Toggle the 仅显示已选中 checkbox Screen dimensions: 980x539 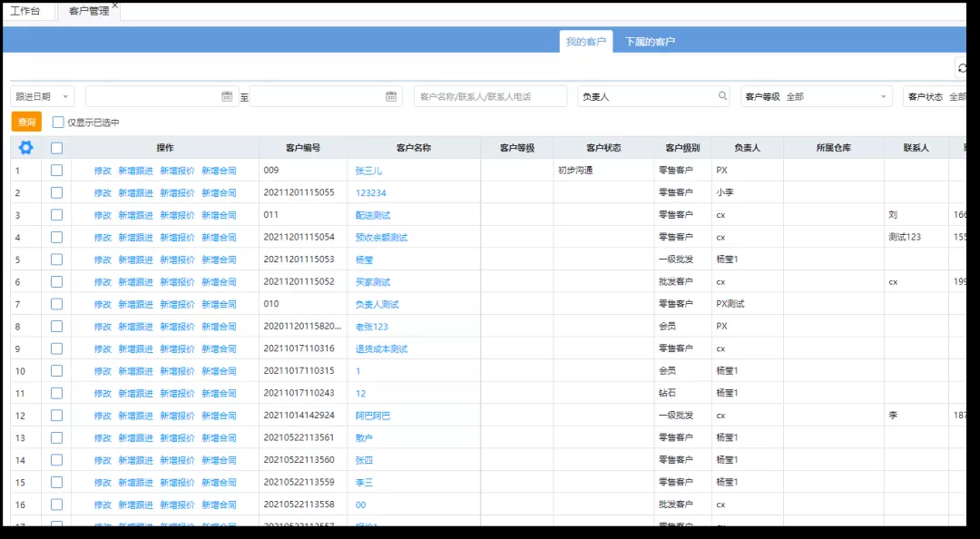[x=58, y=122]
